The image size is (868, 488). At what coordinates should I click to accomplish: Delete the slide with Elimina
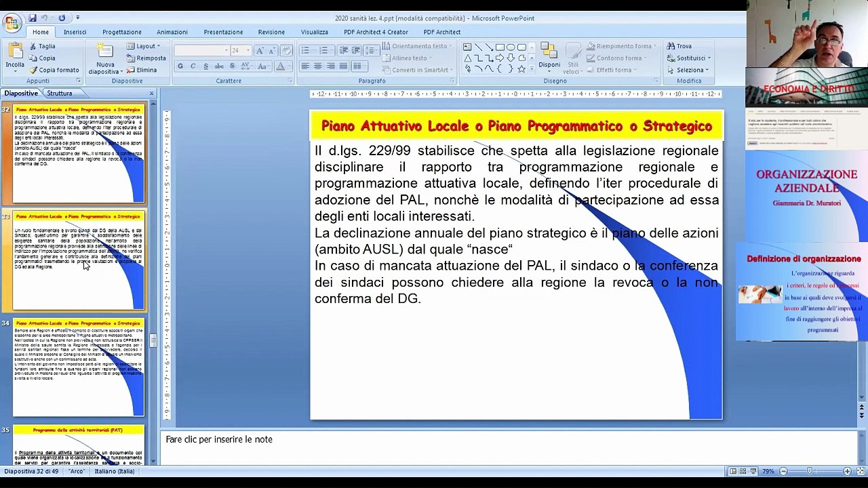point(142,70)
